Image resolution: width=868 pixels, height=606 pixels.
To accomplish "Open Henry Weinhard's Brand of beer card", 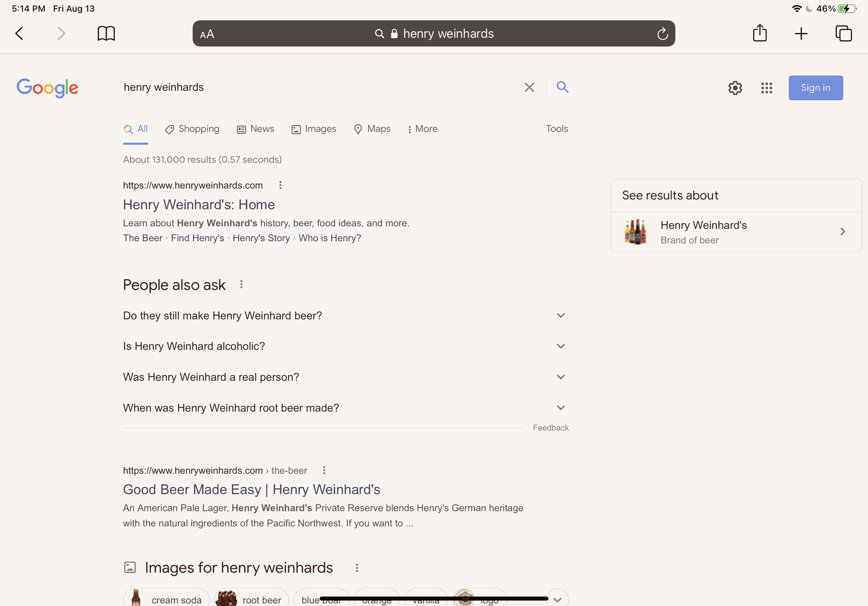I will [x=736, y=232].
